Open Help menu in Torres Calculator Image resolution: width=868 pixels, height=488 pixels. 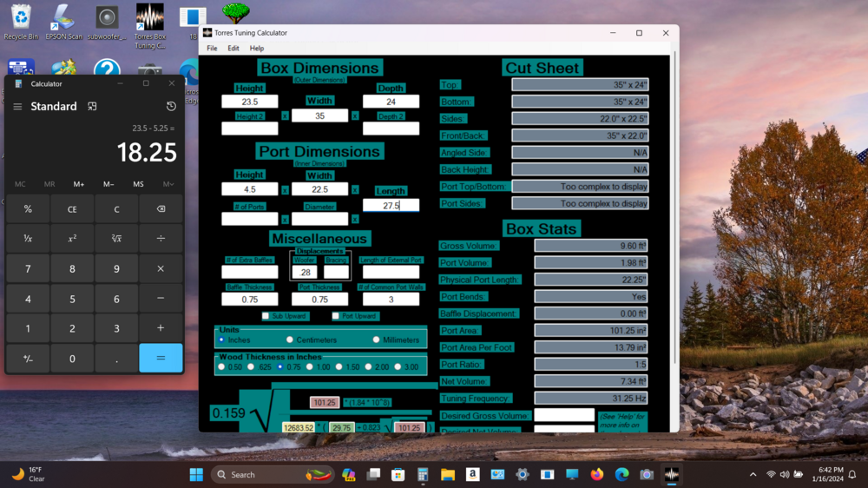point(257,48)
